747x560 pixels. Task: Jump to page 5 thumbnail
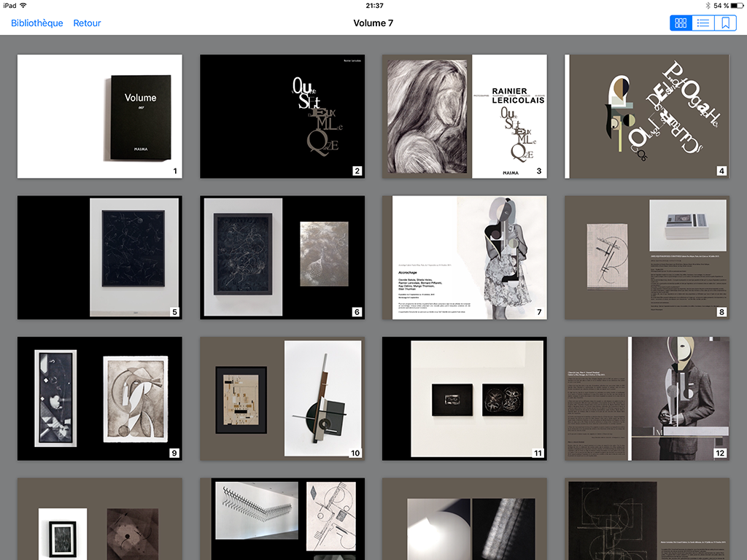[100, 257]
